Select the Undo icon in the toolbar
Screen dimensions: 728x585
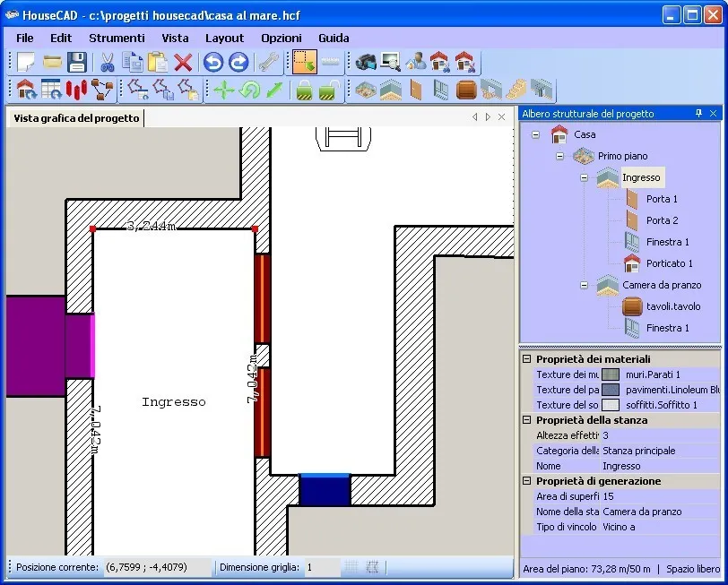(212, 62)
